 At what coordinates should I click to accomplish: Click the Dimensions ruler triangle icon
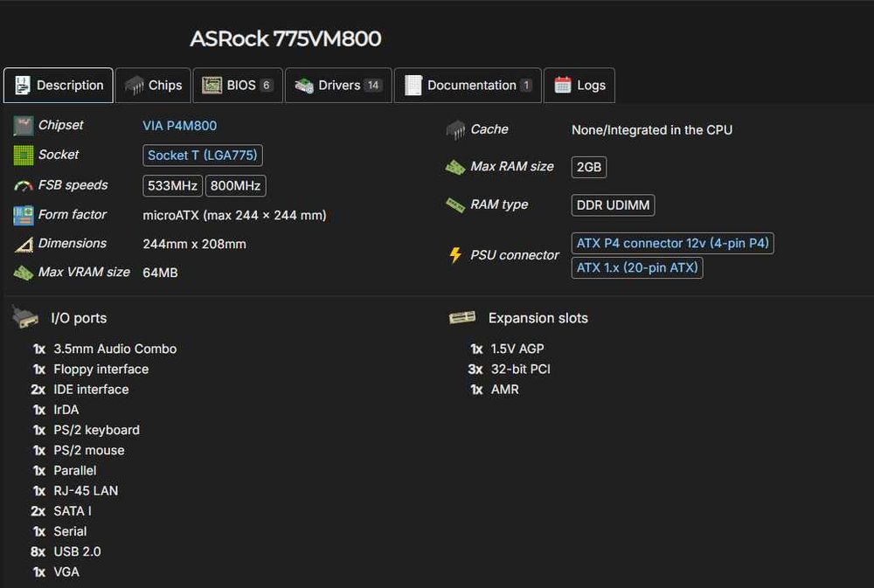coord(24,244)
